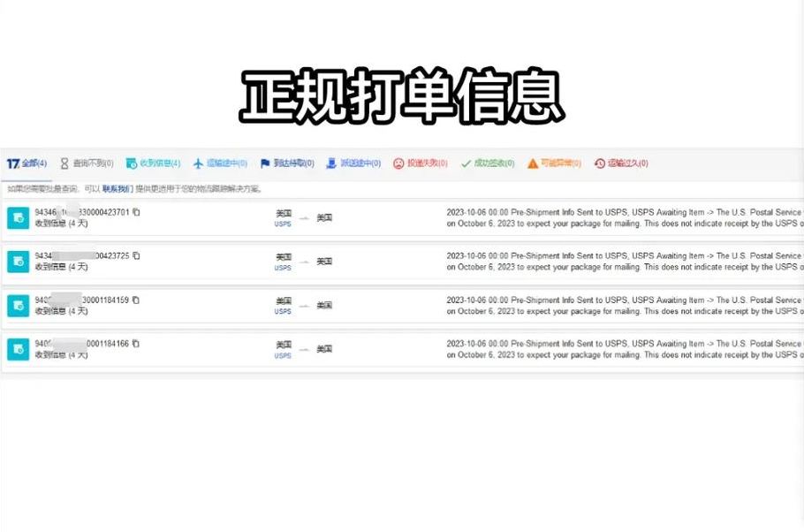Click status icon of package ending 0423725
Screen dimensions: 804x532
click(18, 262)
